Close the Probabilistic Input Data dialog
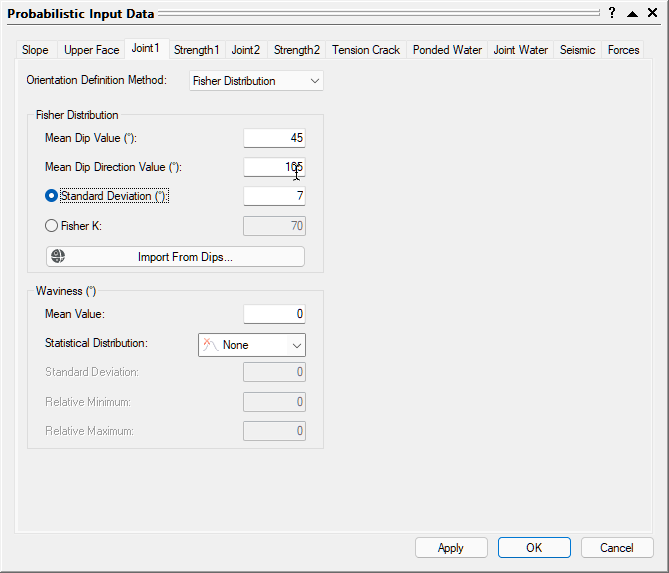Image resolution: width=669 pixels, height=573 pixels. (652, 13)
